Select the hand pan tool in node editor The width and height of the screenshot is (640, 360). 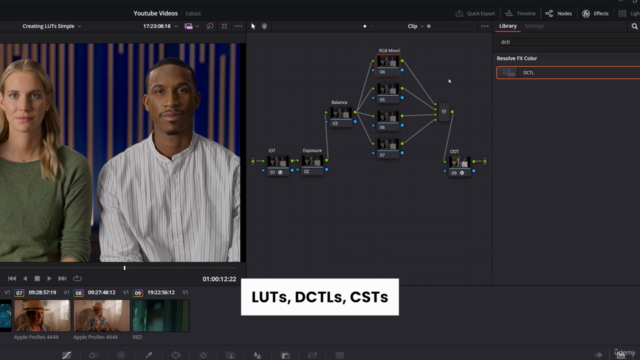coord(264,26)
